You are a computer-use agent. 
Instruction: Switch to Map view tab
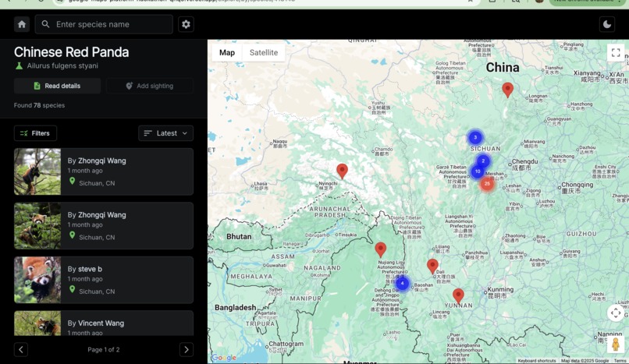(227, 52)
